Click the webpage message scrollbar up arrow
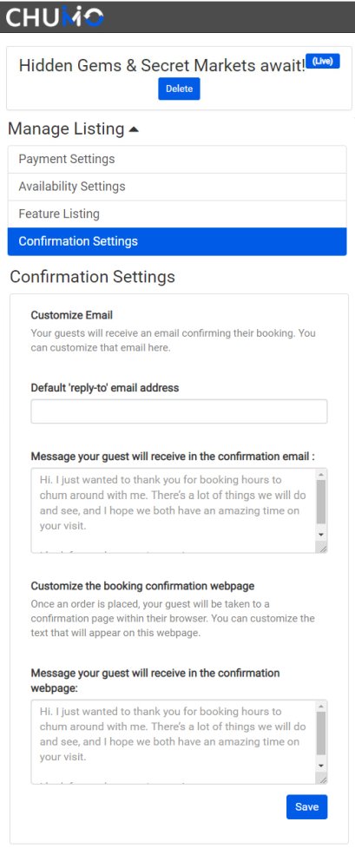Viewport: 355px width, 868px height. [321, 706]
